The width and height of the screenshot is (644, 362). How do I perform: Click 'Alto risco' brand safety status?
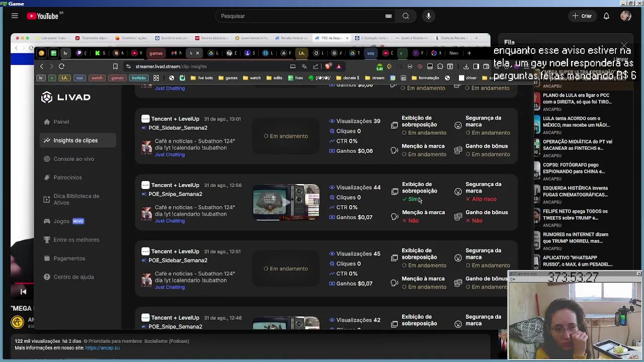pos(481,199)
